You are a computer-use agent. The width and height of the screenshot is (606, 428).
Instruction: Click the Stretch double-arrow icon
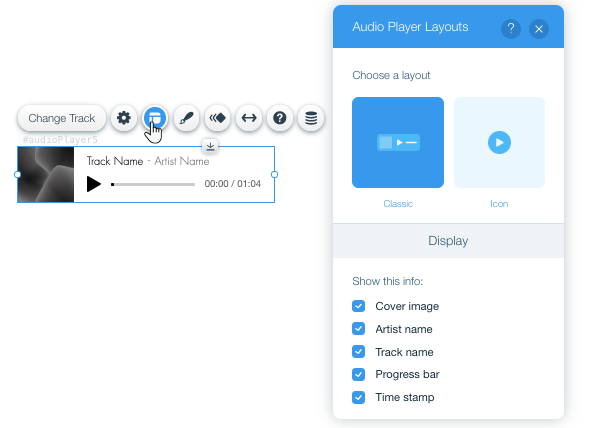point(249,118)
